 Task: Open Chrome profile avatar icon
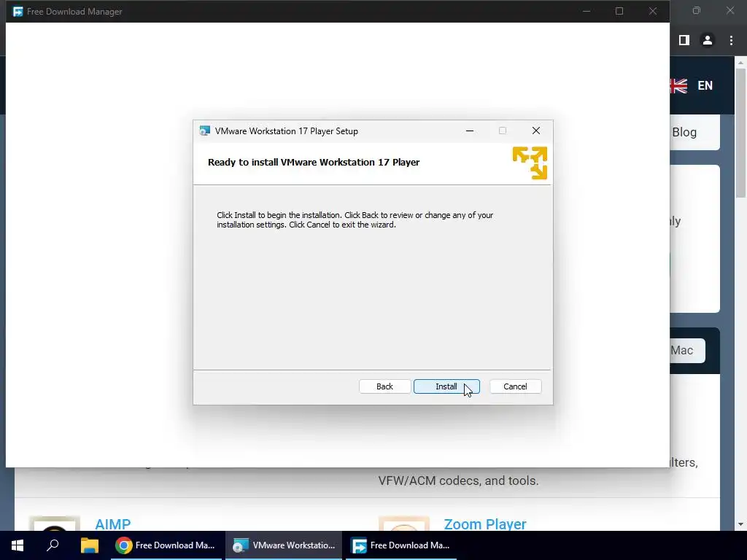708,41
